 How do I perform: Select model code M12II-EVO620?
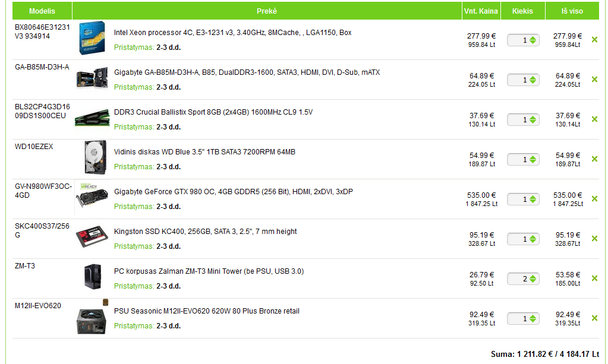click(x=38, y=306)
